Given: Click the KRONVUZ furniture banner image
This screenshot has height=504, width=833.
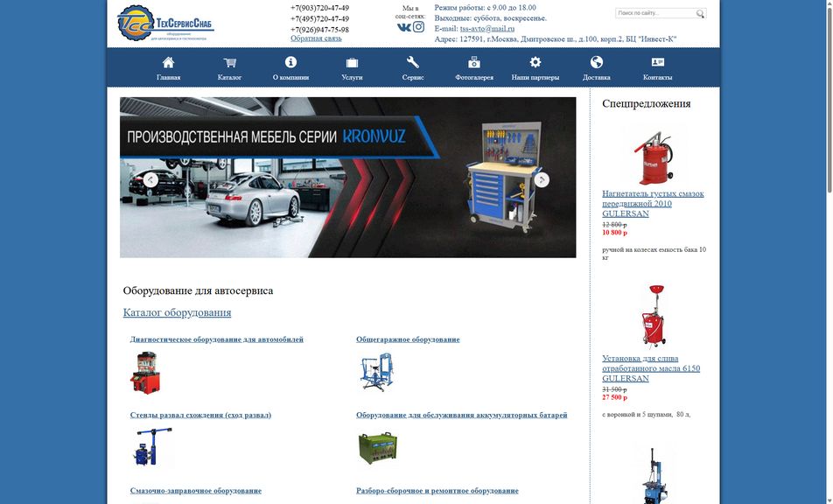Looking at the screenshot, I should pyautogui.click(x=348, y=178).
